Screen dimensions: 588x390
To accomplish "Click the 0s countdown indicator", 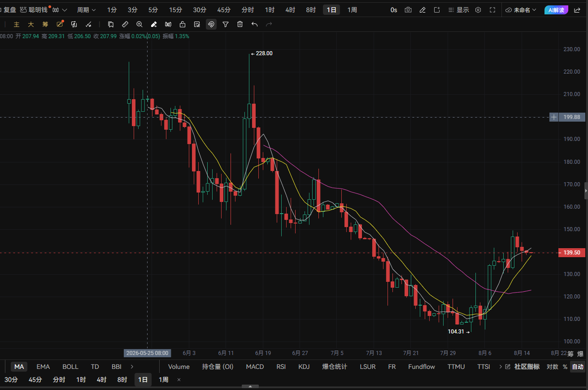I will pyautogui.click(x=394, y=10).
